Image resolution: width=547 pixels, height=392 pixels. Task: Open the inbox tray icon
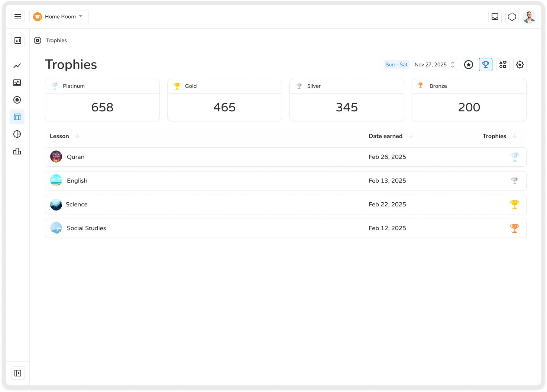click(495, 17)
